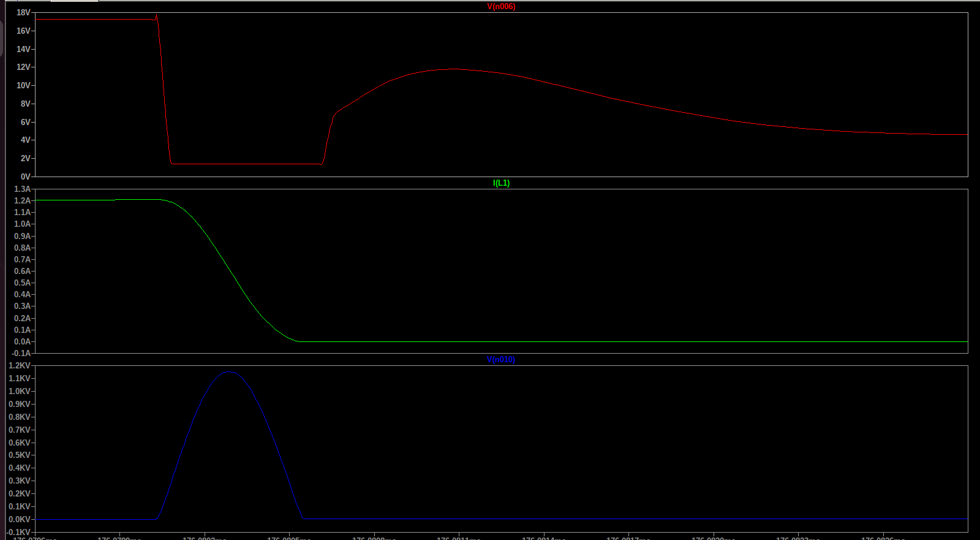The height and width of the screenshot is (540, 980).
Task: Click the 0.9KV voltage axis label
Action: coord(20,404)
